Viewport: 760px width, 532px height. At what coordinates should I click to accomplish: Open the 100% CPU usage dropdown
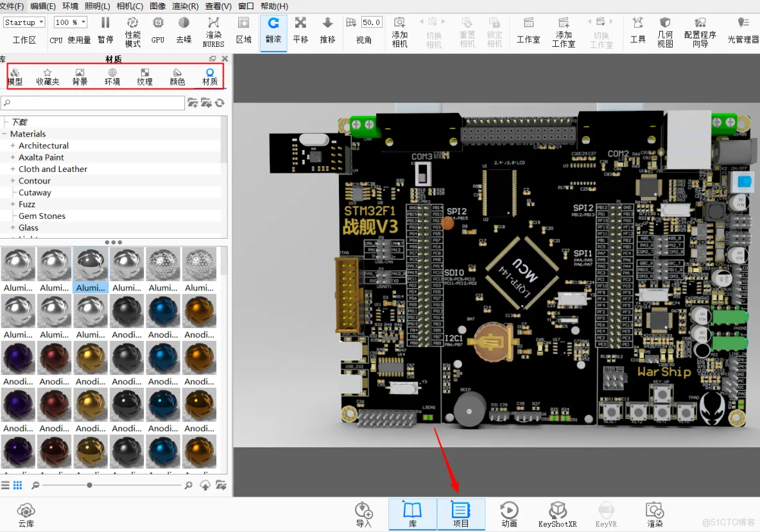70,22
